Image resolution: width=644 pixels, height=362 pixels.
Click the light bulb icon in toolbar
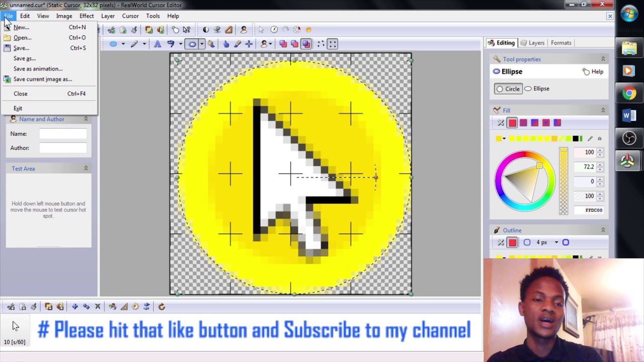click(175, 30)
